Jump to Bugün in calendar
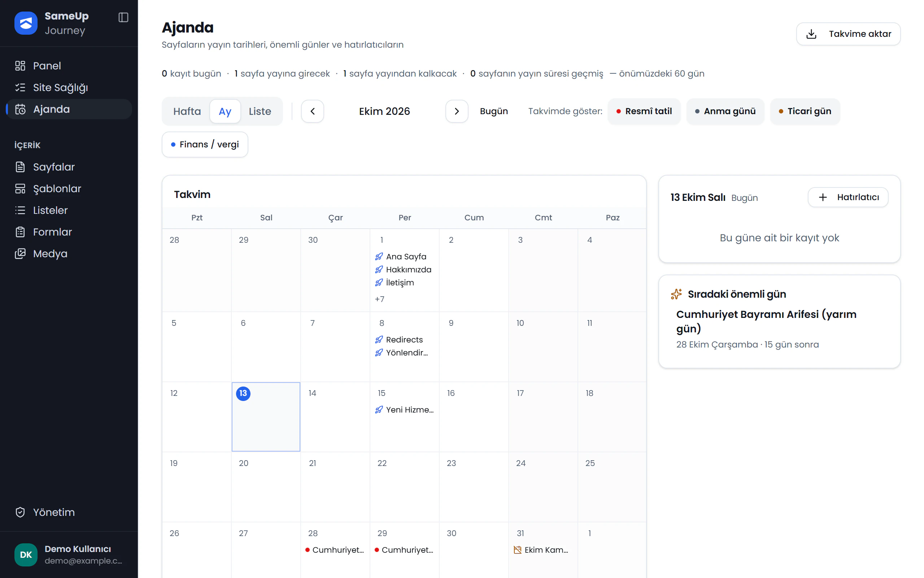 coord(494,111)
